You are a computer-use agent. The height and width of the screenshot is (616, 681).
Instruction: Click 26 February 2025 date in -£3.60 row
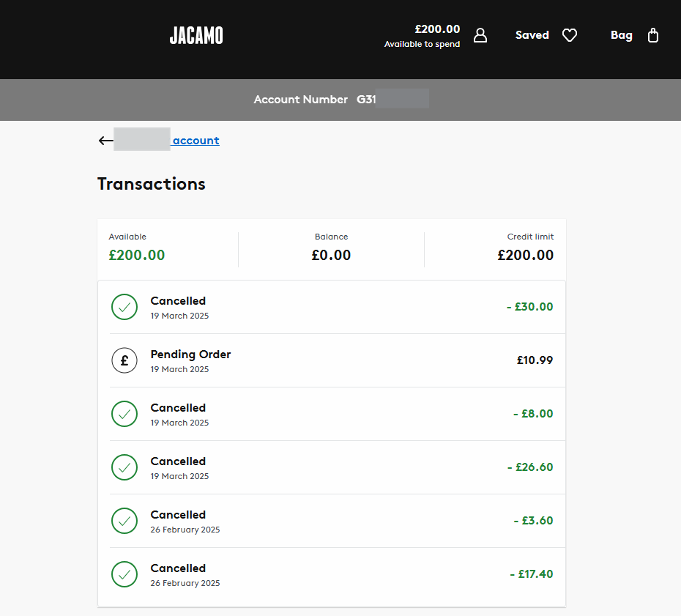pos(185,530)
